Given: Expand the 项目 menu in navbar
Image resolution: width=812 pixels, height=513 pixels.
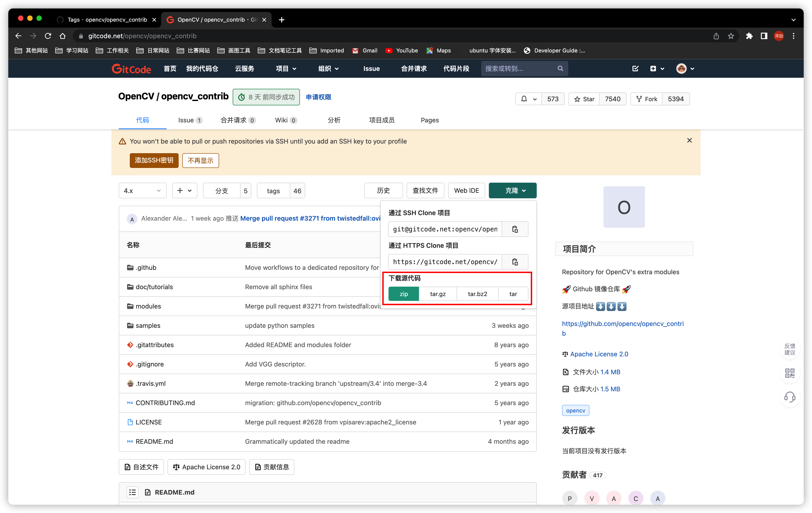Looking at the screenshot, I should [286, 69].
